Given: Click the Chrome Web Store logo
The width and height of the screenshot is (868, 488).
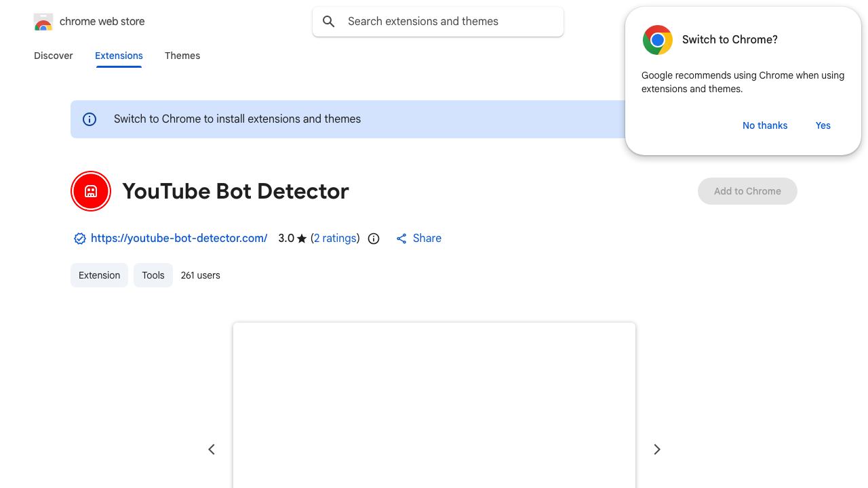Looking at the screenshot, I should coord(43,22).
